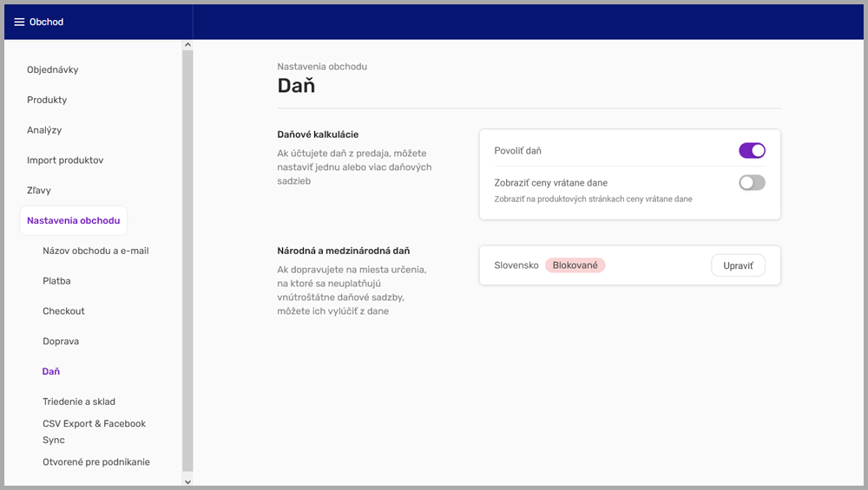The width and height of the screenshot is (868, 490).
Task: Select Platba settings submenu
Action: pos(56,281)
